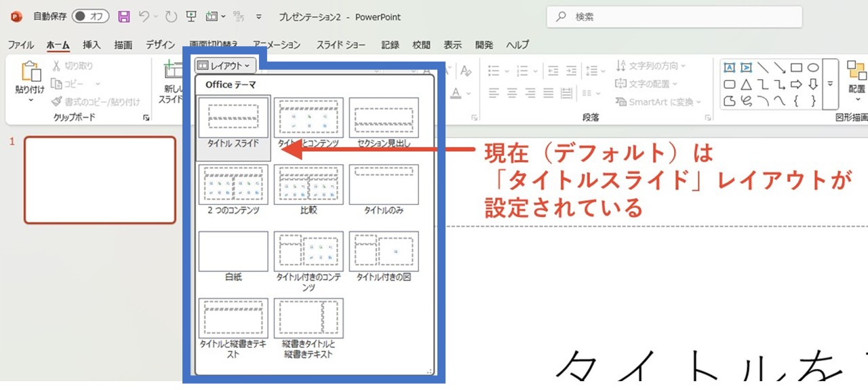Click 書式のコピー/貼り付け format painter
The width and height of the screenshot is (868, 390).
(96, 102)
